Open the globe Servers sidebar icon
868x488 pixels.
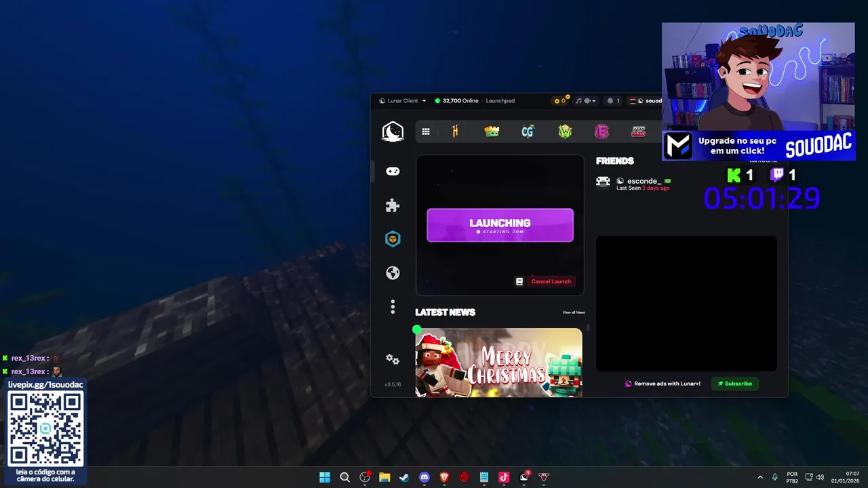pos(393,272)
